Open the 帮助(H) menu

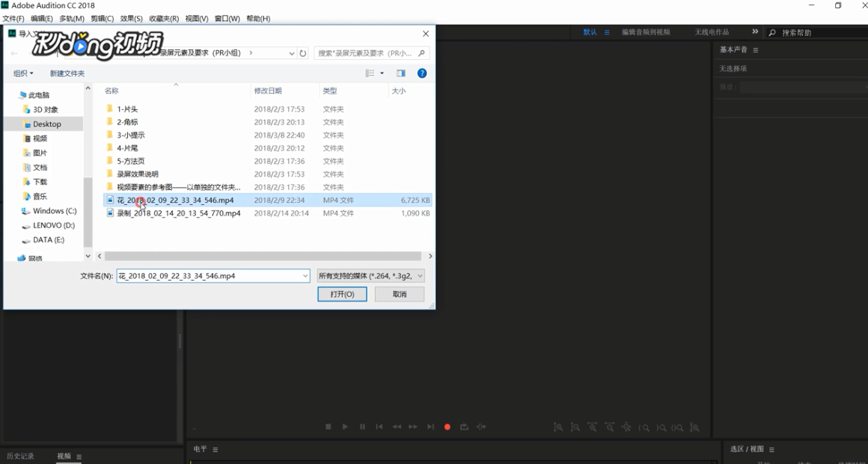click(x=258, y=19)
